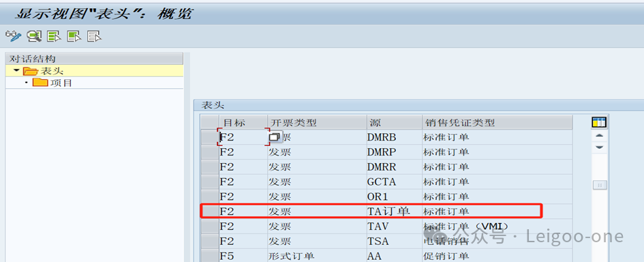
Task: Click the input help icon beside F2 cell
Action: [275, 137]
